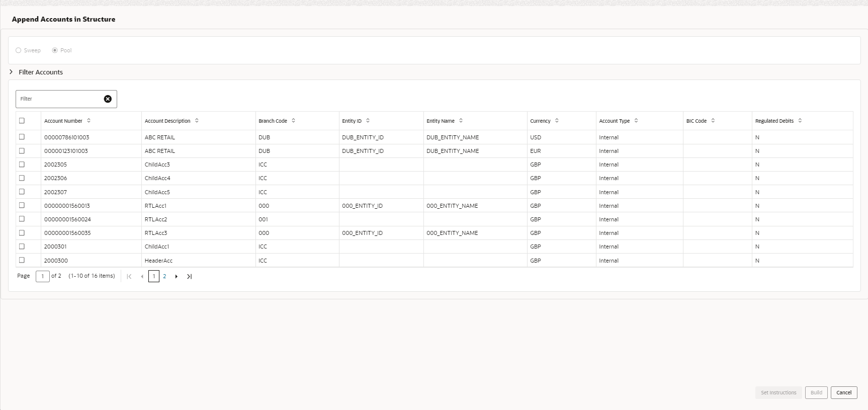Open page 2 link

point(164,276)
